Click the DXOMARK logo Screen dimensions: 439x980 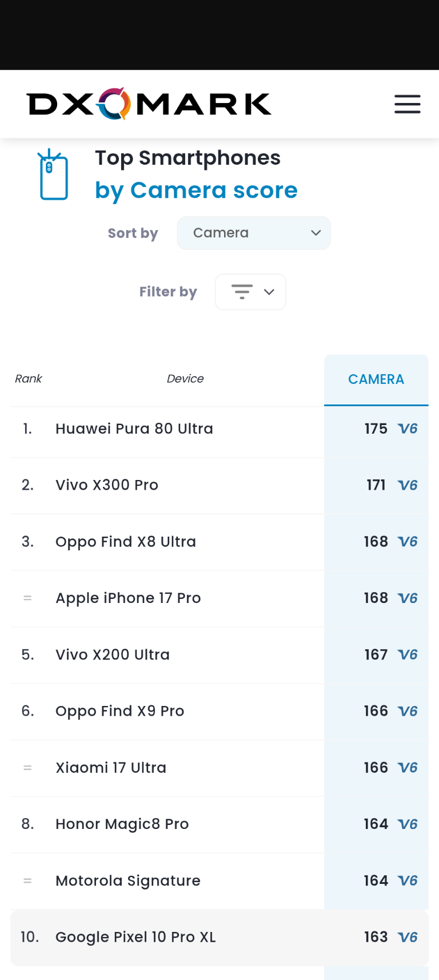point(149,104)
